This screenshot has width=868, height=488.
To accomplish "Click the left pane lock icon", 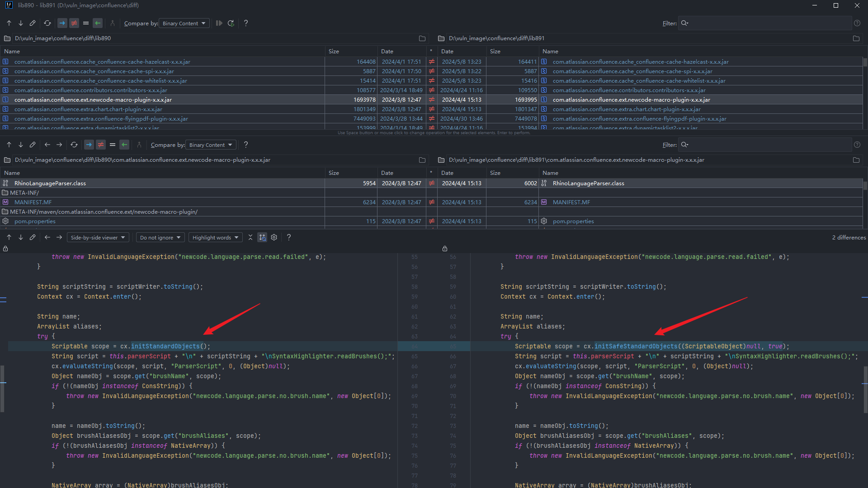I will (5, 249).
